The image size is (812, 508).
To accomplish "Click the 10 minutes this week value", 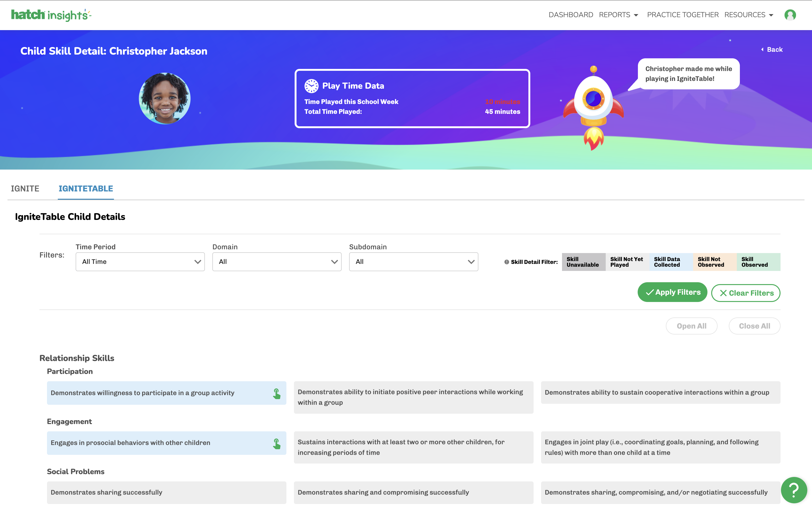I will click(x=502, y=101).
